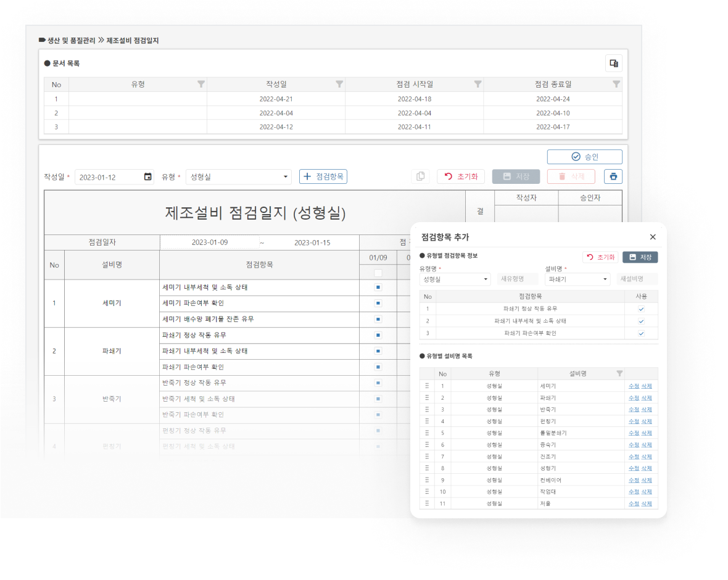Click 삭제 link for 저울 row
This screenshot has width=728, height=580.
click(x=647, y=503)
